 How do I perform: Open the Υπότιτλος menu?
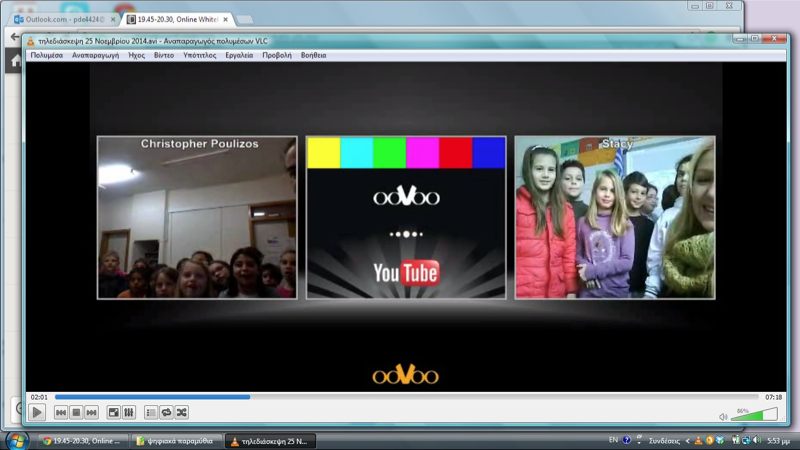[x=199, y=55]
